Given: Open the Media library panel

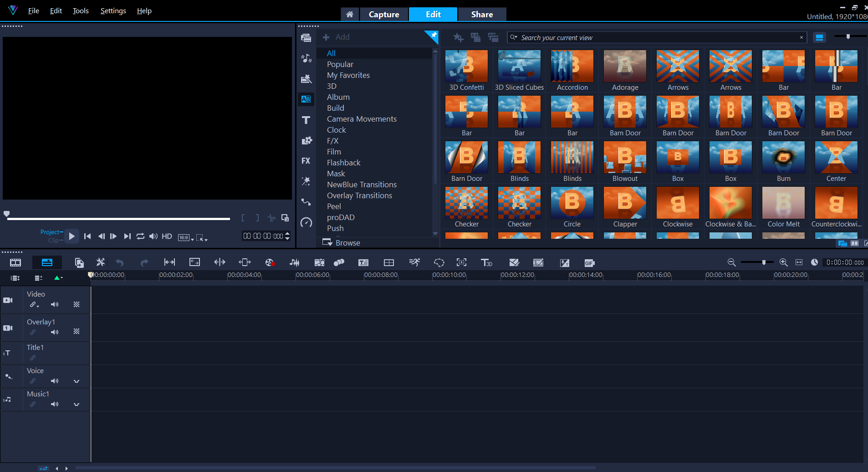Looking at the screenshot, I should 306,37.
